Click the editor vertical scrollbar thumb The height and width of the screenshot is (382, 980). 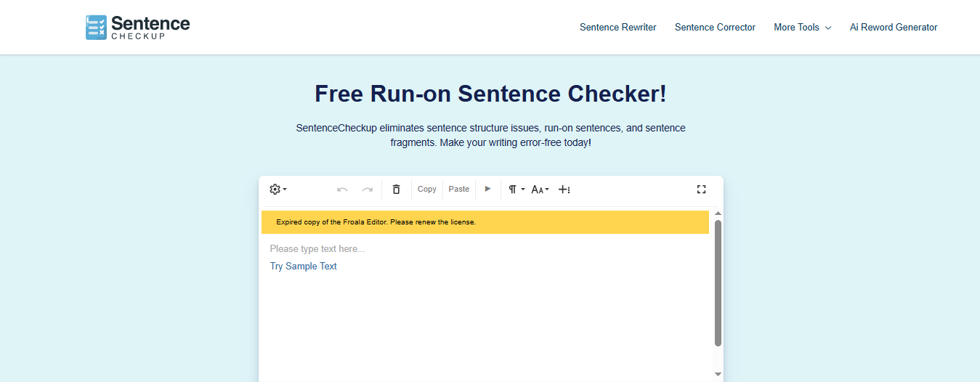coord(718,283)
